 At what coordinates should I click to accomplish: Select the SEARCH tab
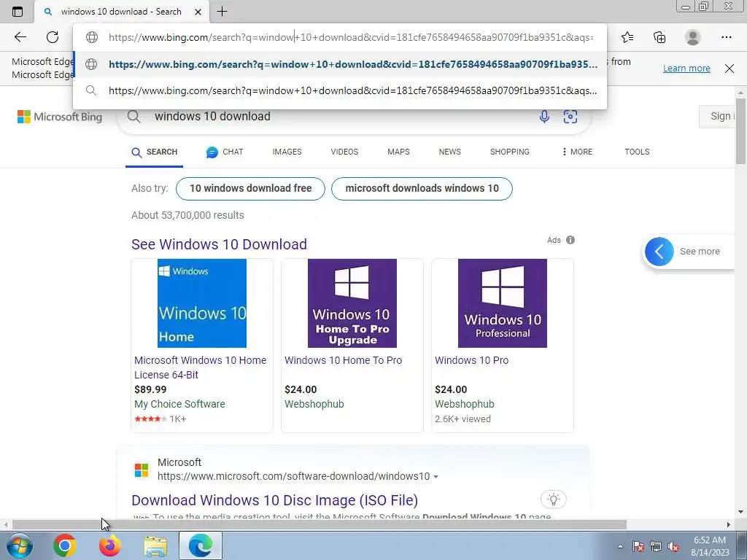point(155,152)
